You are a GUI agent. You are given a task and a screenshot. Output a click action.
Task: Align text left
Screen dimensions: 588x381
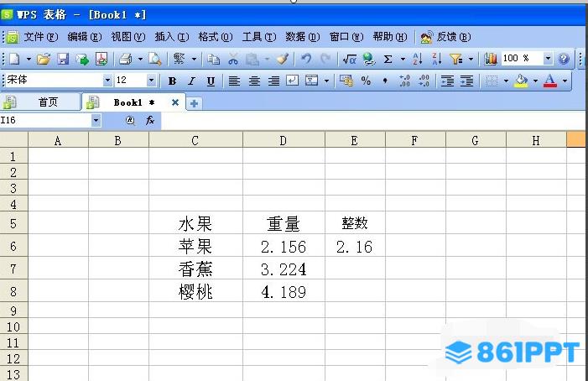[x=234, y=81]
